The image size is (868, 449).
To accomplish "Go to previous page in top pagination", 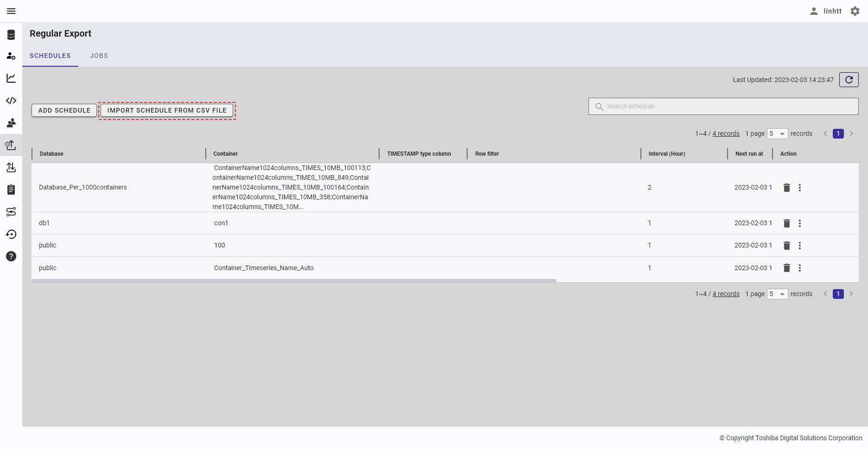I will coord(825,133).
